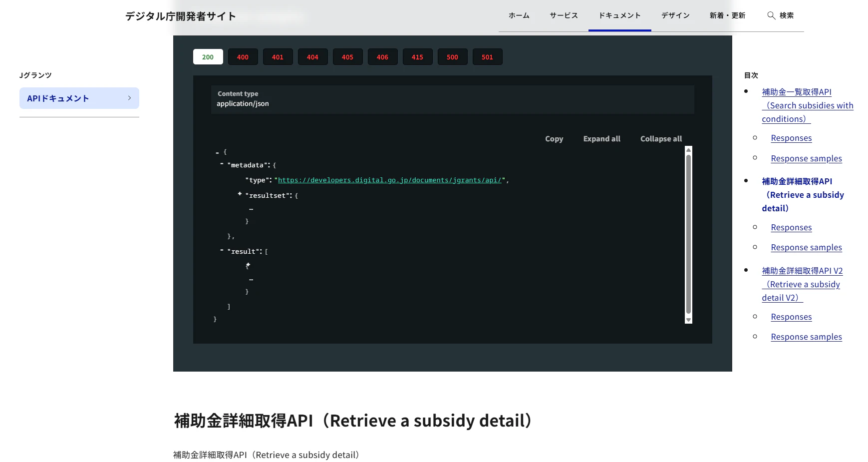Screen dimensions: 868x462
Task: Jump to 補助金一覧取得API (Search subsidies with conditions)
Action: point(808,105)
